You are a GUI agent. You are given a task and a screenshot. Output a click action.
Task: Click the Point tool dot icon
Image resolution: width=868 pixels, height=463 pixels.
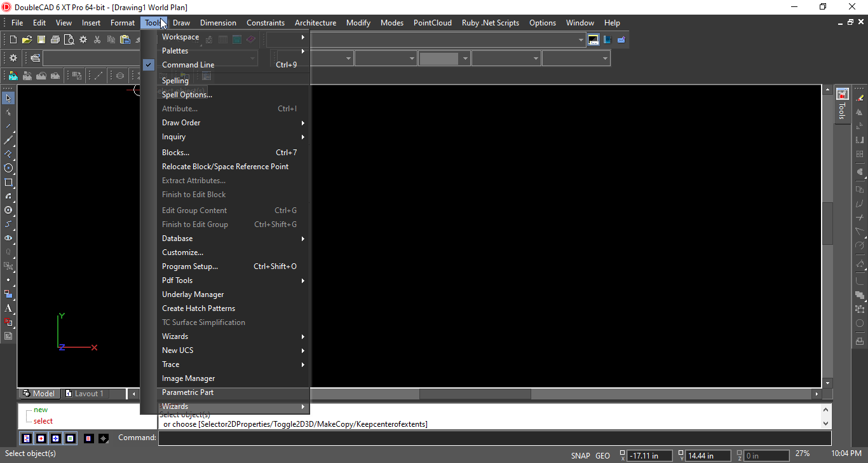click(x=8, y=280)
